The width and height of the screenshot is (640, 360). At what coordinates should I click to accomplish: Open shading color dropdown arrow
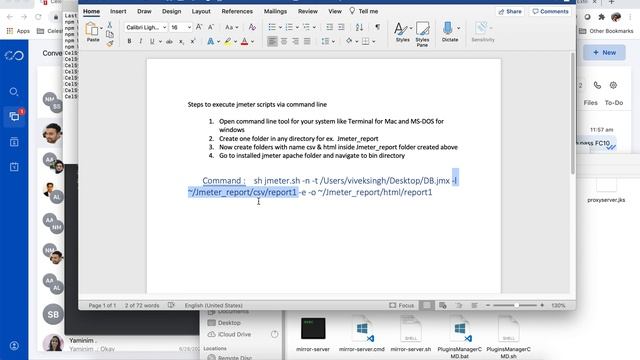pyautogui.click(x=357, y=41)
